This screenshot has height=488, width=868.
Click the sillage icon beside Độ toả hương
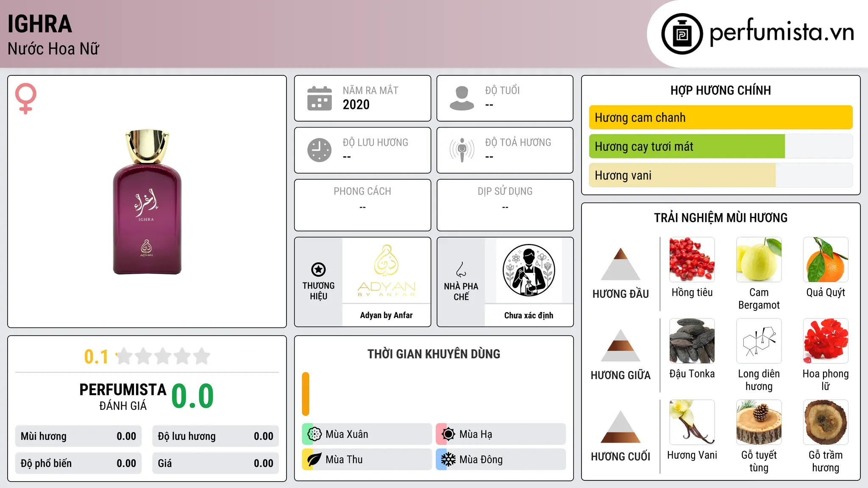[x=462, y=150]
